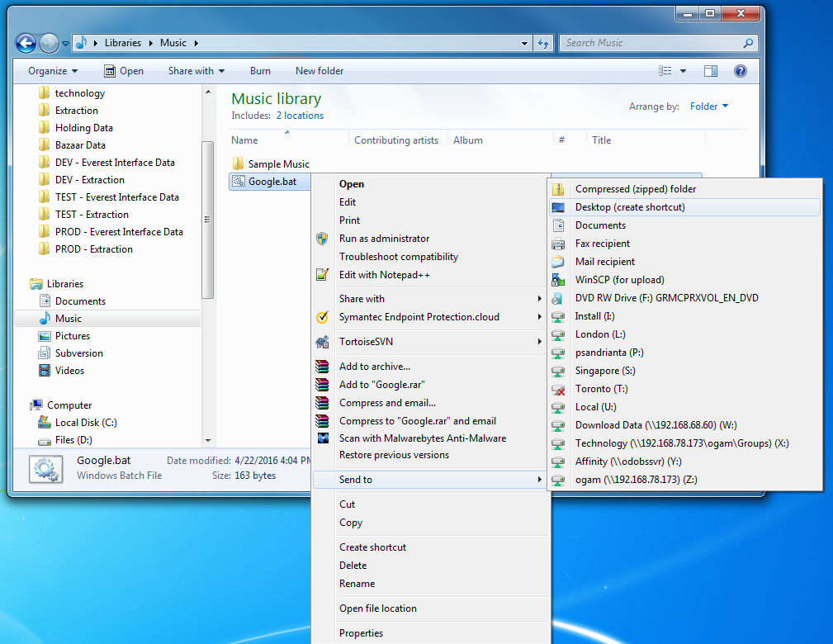Click the Malwarebytes icon in context menu
This screenshot has height=644, width=833.
(x=323, y=438)
